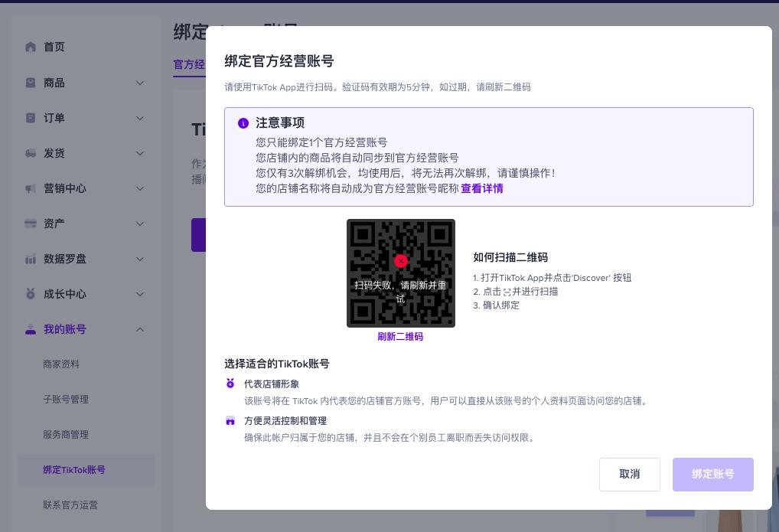The height and width of the screenshot is (532, 779).
Task: Switch to the 官方经 tab behind dialog
Action: pos(189,64)
